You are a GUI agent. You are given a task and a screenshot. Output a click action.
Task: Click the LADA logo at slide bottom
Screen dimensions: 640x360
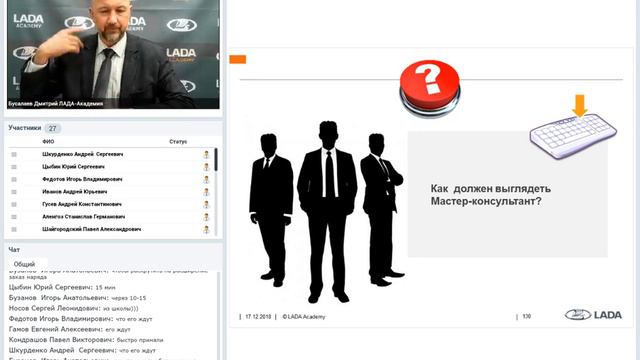593,315
